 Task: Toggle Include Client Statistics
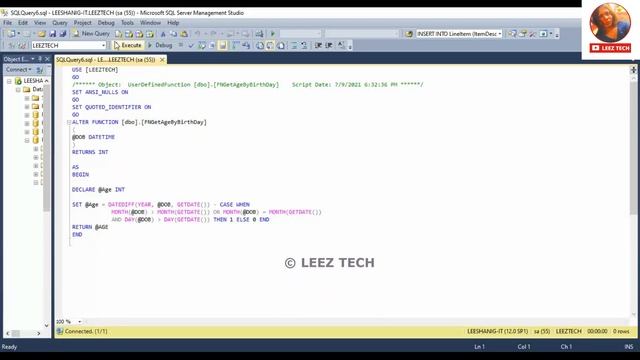click(x=246, y=45)
